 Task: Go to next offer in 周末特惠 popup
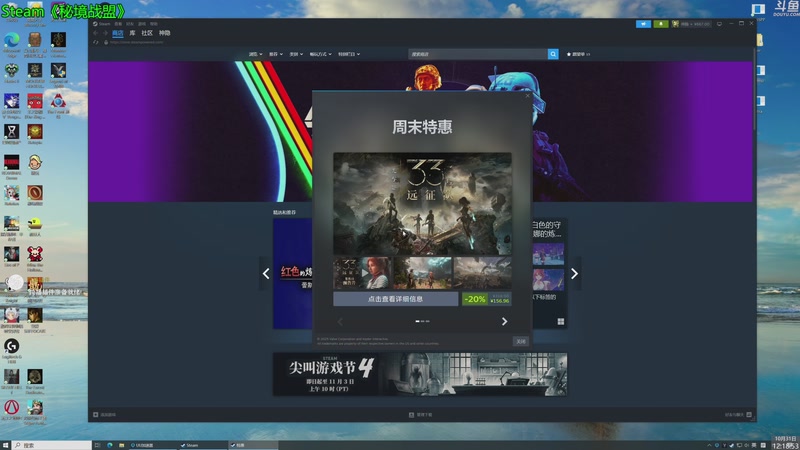click(x=504, y=321)
